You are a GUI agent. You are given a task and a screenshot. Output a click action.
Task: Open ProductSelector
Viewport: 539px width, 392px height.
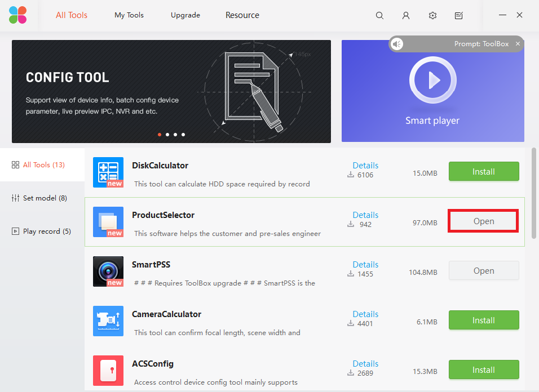coord(484,221)
